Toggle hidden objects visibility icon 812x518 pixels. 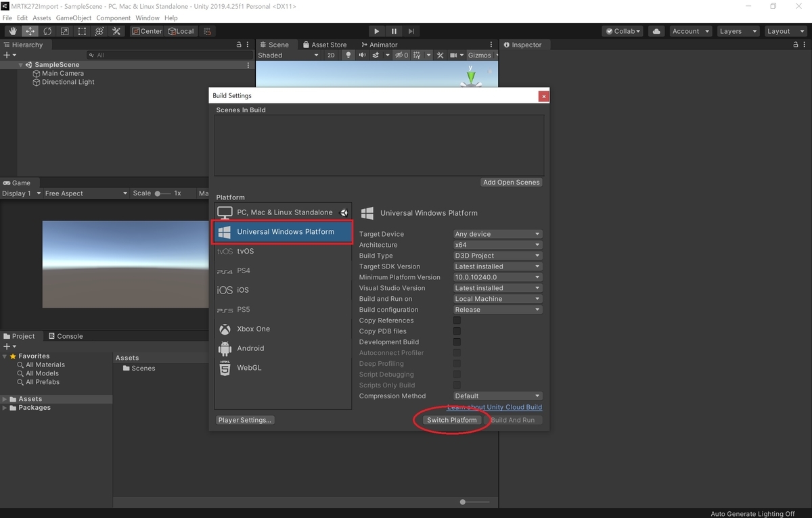pos(402,55)
